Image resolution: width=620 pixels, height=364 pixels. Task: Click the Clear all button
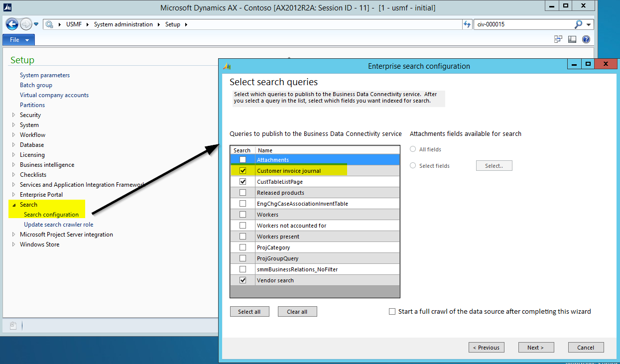click(x=297, y=312)
